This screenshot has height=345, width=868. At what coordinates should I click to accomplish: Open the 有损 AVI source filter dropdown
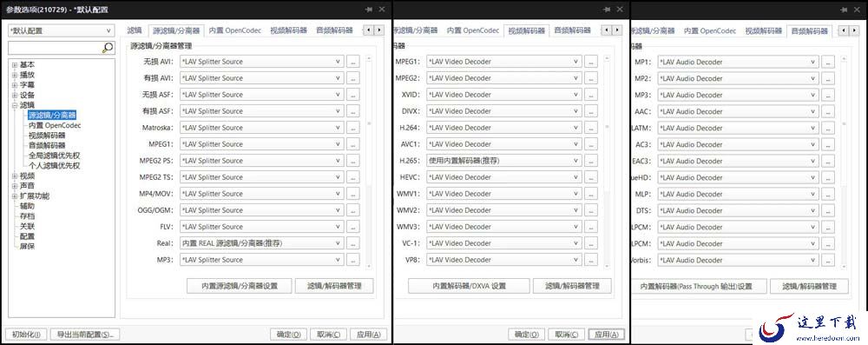262,78
